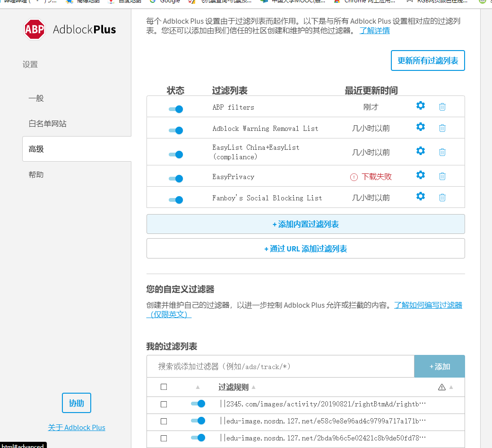Click the 2345.com filter rule text
The image size is (492, 448).
[323, 404]
